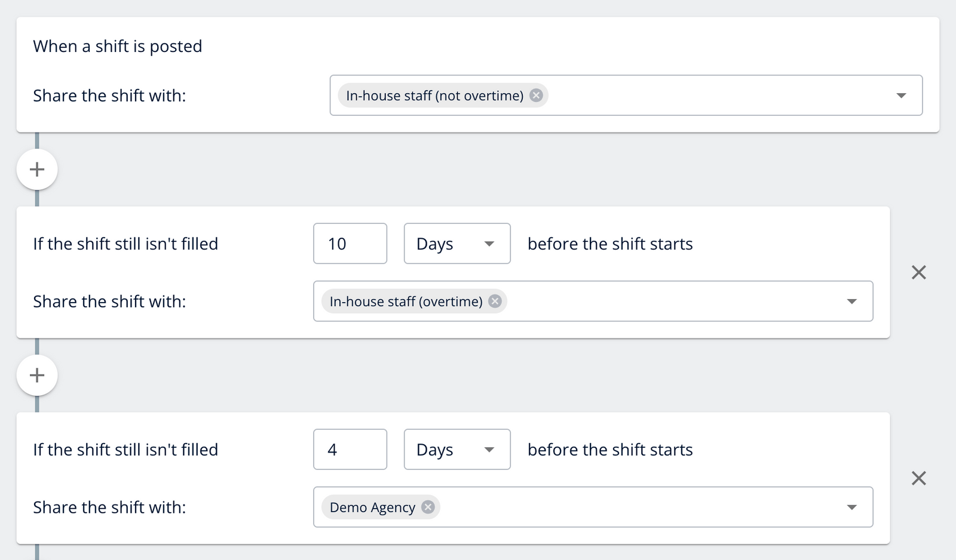956x560 pixels.
Task: Remove the Demo Agency chip
Action: click(428, 507)
